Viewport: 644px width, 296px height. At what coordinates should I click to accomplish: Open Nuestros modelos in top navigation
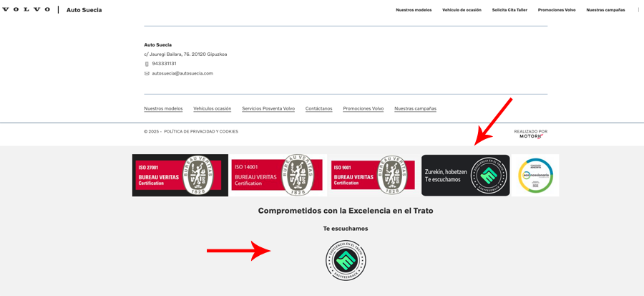414,10
